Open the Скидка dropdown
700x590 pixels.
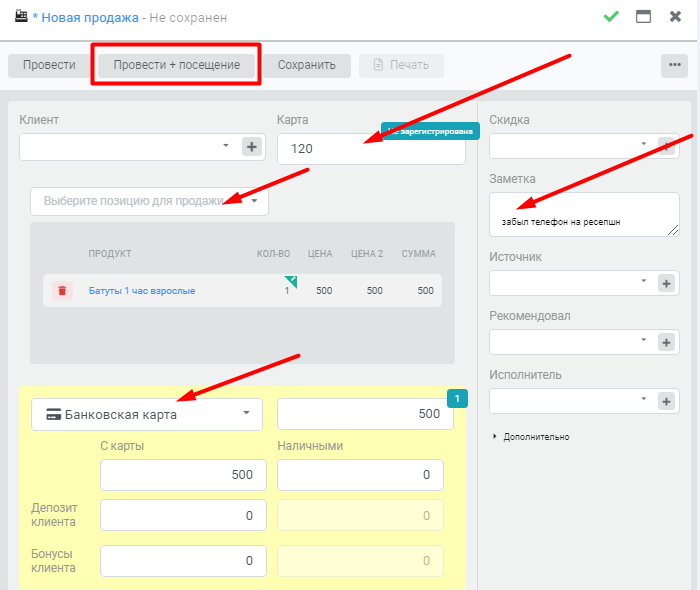point(573,145)
